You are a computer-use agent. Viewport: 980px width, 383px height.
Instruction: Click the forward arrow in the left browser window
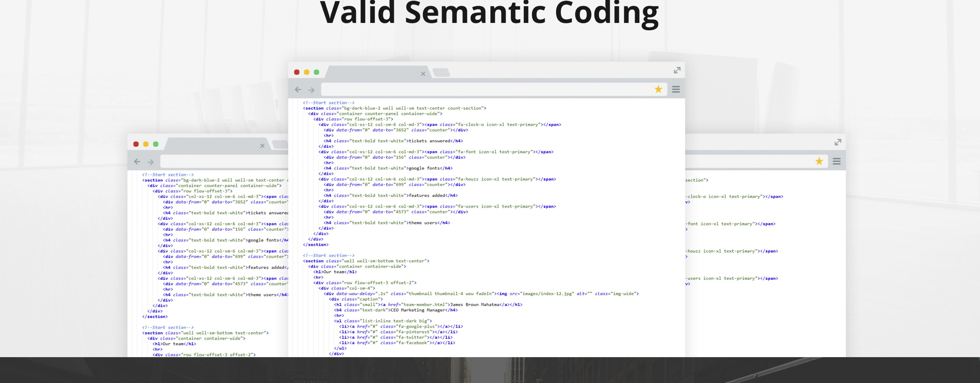point(151,162)
